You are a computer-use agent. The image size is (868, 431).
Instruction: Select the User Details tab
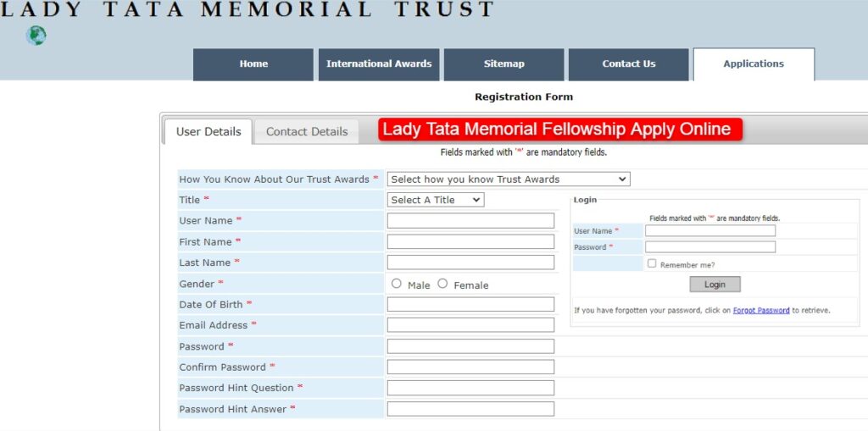click(209, 131)
